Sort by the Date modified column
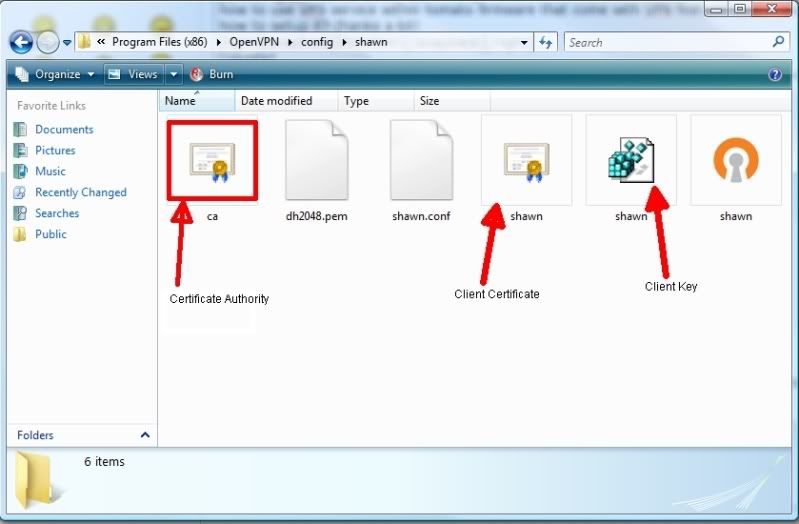 click(x=286, y=101)
